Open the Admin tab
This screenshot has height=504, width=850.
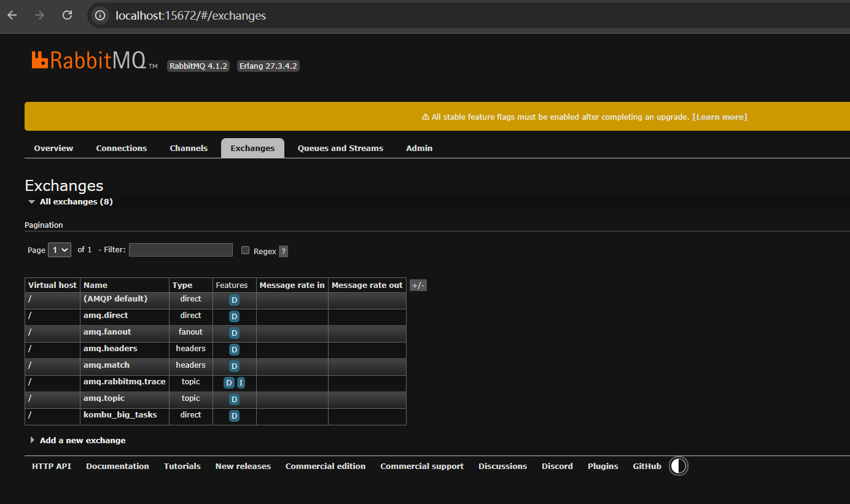(419, 148)
